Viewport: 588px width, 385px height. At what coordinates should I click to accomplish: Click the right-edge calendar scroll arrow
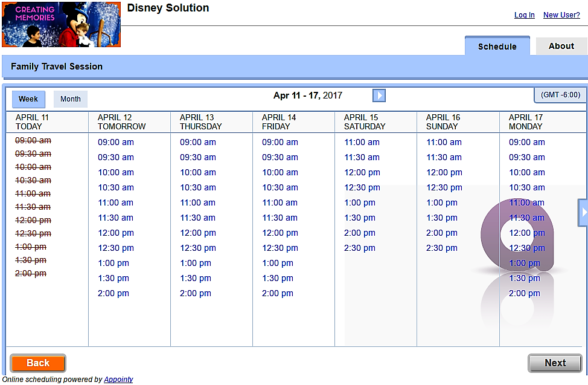pyautogui.click(x=583, y=212)
